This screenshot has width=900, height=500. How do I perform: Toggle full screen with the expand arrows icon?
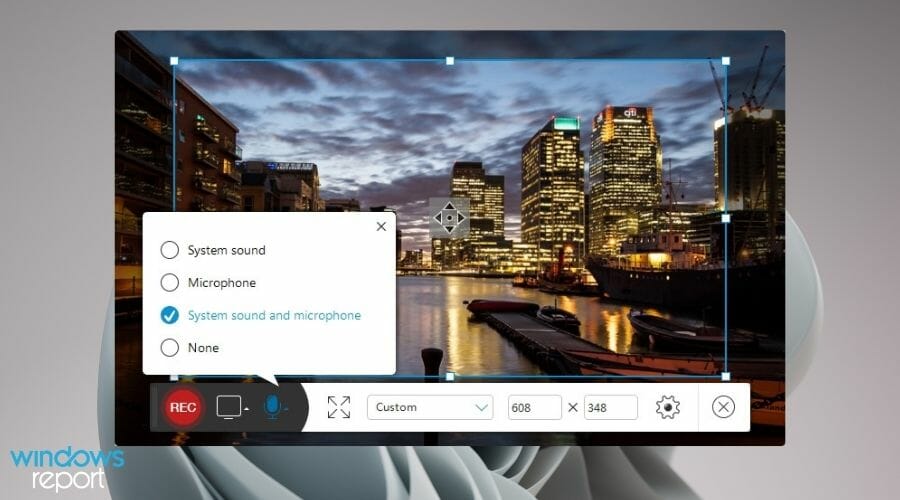[x=339, y=407]
